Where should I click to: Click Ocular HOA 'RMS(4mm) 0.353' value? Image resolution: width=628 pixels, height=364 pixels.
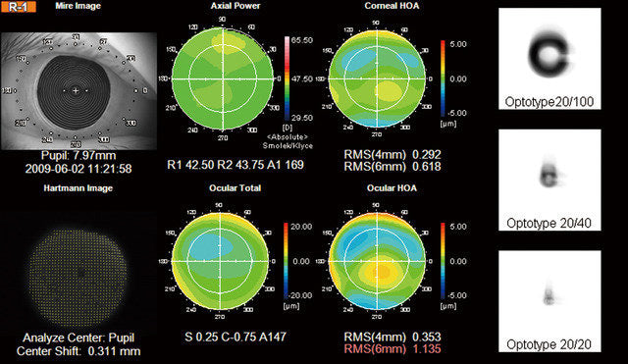(x=392, y=337)
